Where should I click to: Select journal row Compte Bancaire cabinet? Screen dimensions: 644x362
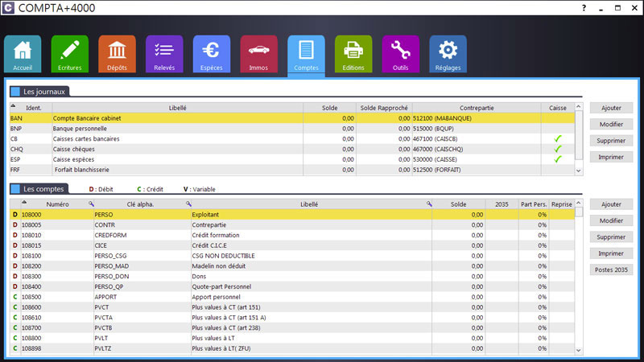coord(292,118)
